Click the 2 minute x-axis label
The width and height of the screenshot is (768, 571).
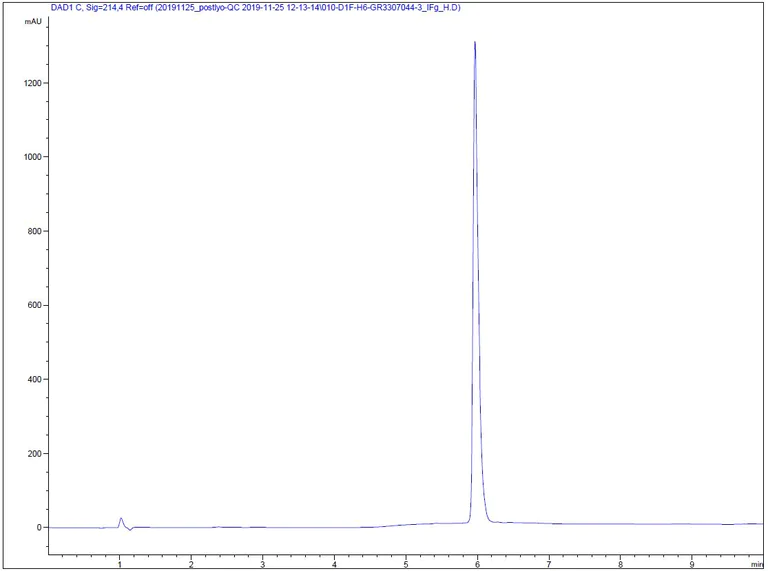pos(191,564)
